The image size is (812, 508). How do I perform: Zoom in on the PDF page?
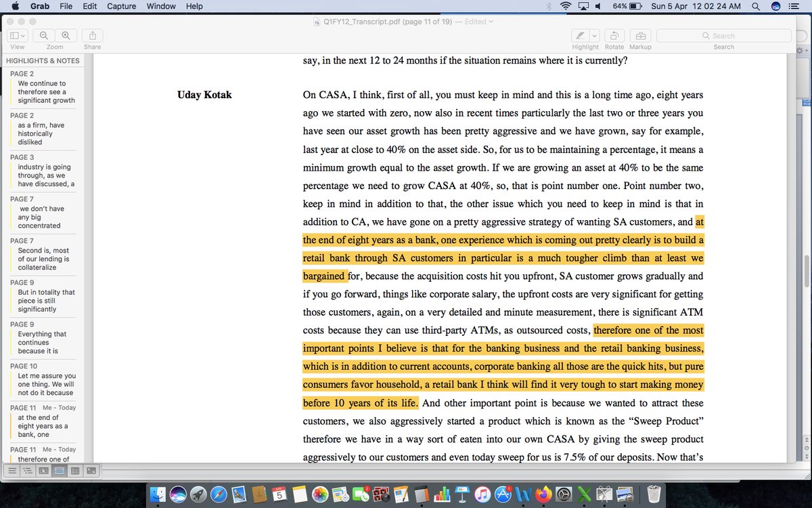coord(66,36)
